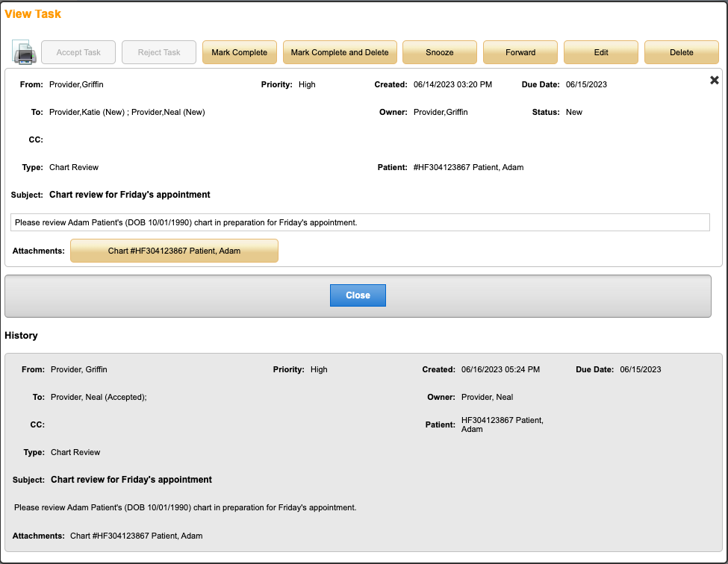Select the bold subject line in task details
Screen dimensions: 728x564
point(130,195)
